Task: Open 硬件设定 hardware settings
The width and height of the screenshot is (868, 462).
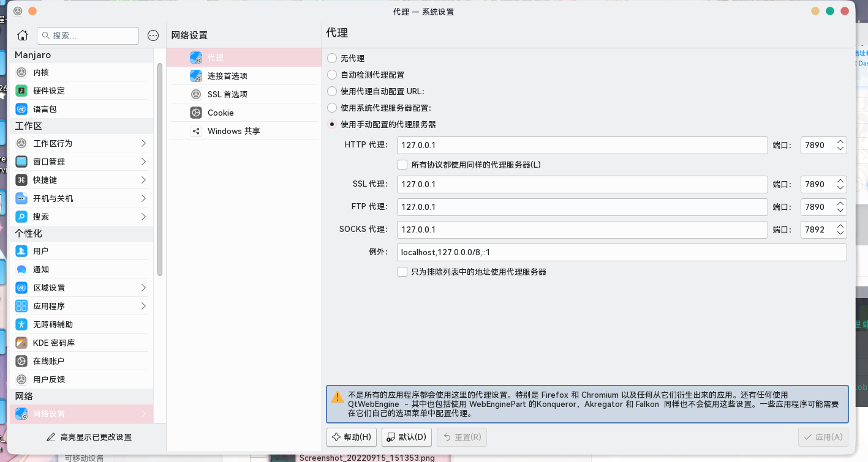Action: [x=81, y=91]
